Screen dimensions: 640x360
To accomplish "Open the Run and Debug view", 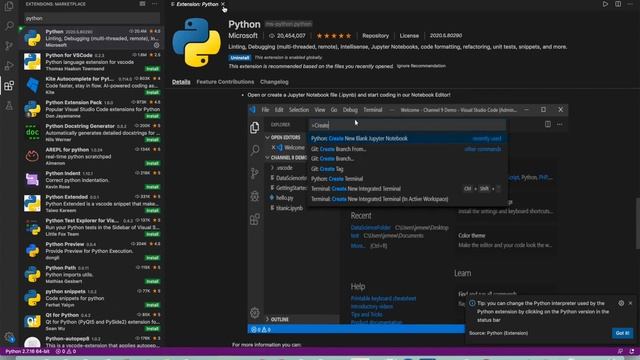I will tap(9, 66).
